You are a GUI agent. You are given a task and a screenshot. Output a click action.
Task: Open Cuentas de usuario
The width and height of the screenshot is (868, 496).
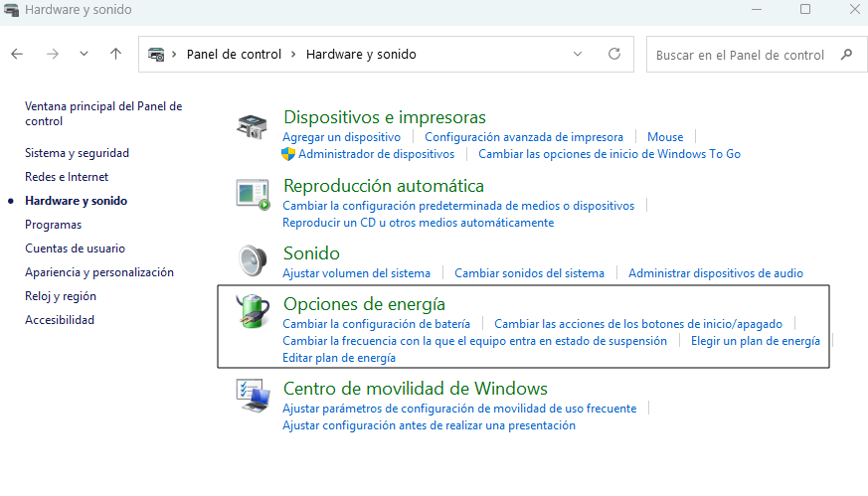(x=75, y=248)
